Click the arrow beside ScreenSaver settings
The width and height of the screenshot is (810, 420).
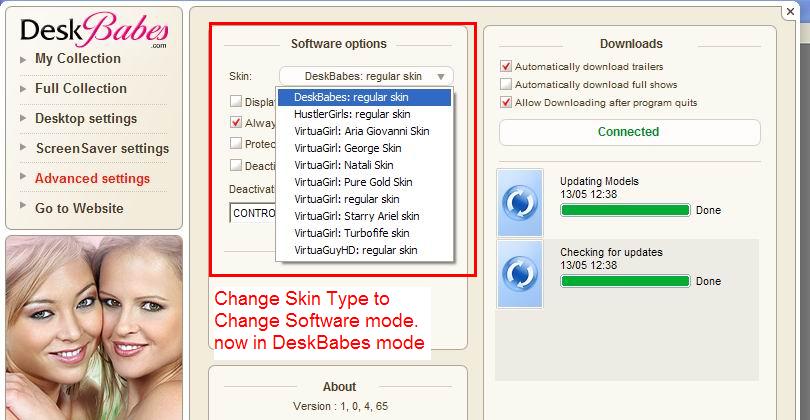(23, 147)
